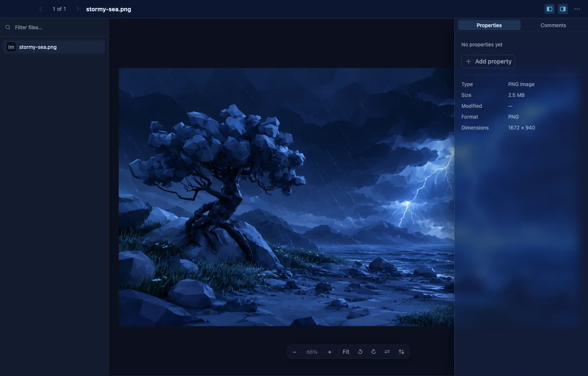Screen dimensions: 588x376
Task: Click the Format PNG value
Action: [513, 117]
